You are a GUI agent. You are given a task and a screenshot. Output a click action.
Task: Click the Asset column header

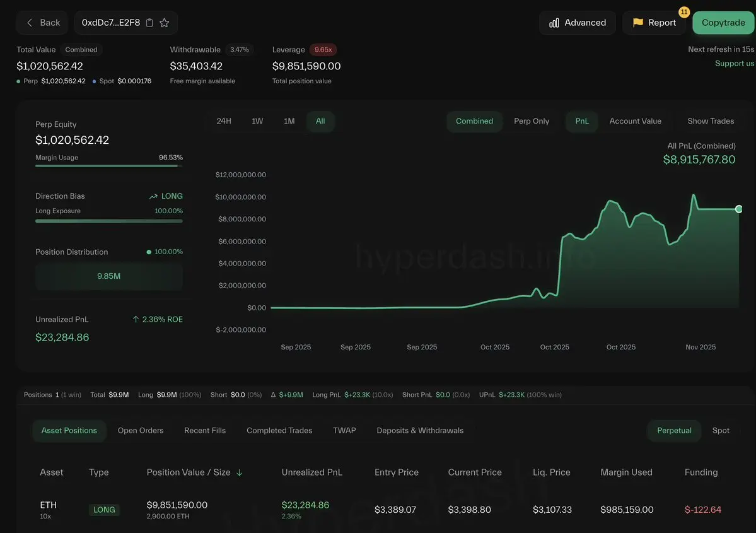point(52,472)
